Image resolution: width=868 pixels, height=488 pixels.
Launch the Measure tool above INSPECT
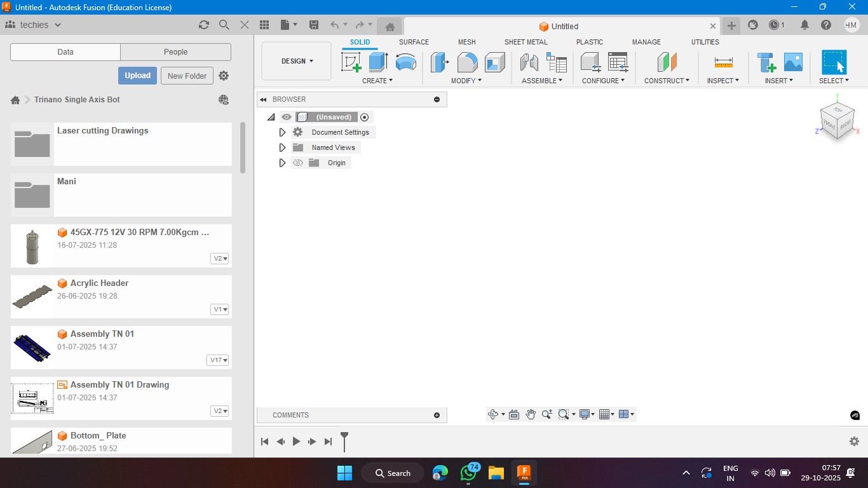click(x=723, y=62)
